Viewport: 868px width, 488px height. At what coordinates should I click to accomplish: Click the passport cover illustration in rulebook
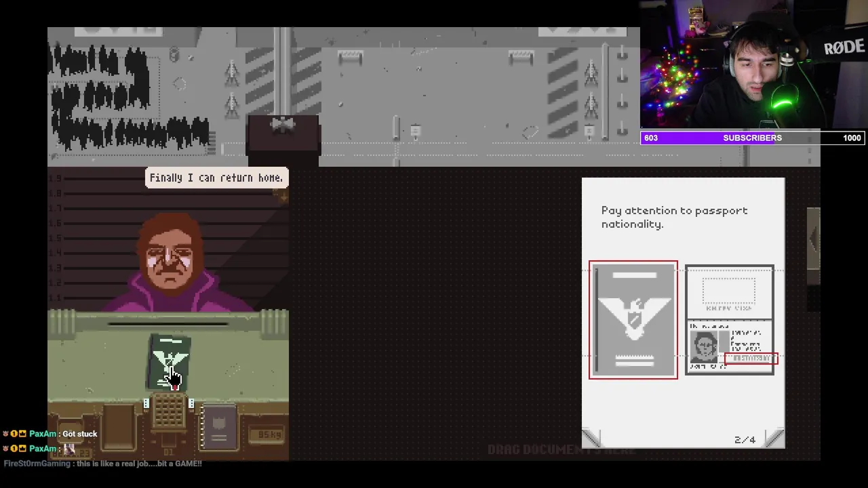633,320
